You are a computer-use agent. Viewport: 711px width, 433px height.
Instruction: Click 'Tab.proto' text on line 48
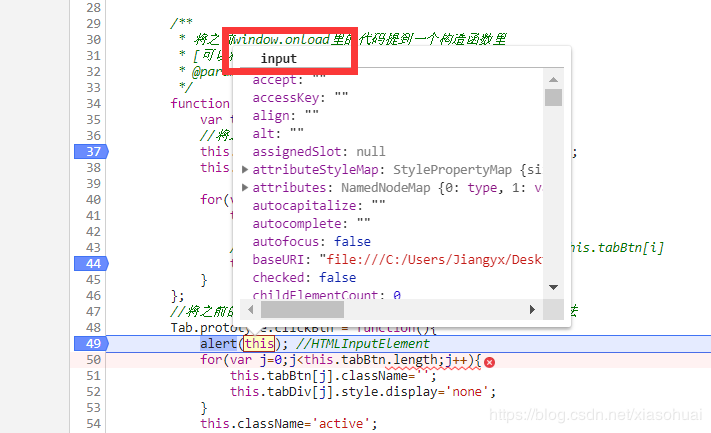tap(204, 327)
